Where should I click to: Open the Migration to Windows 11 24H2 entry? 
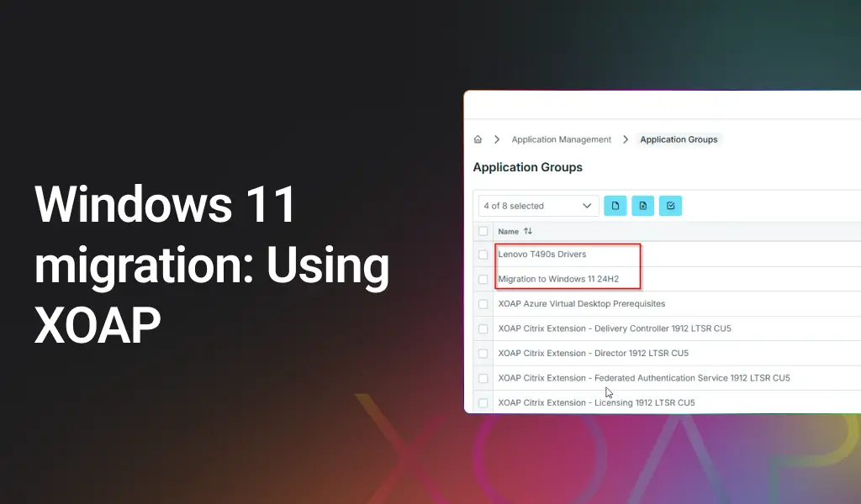tap(558, 279)
